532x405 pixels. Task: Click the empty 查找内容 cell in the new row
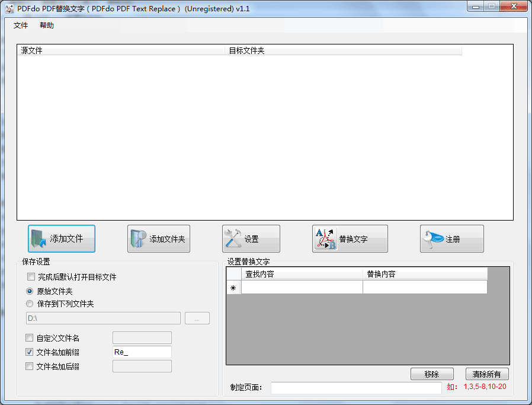pos(302,287)
